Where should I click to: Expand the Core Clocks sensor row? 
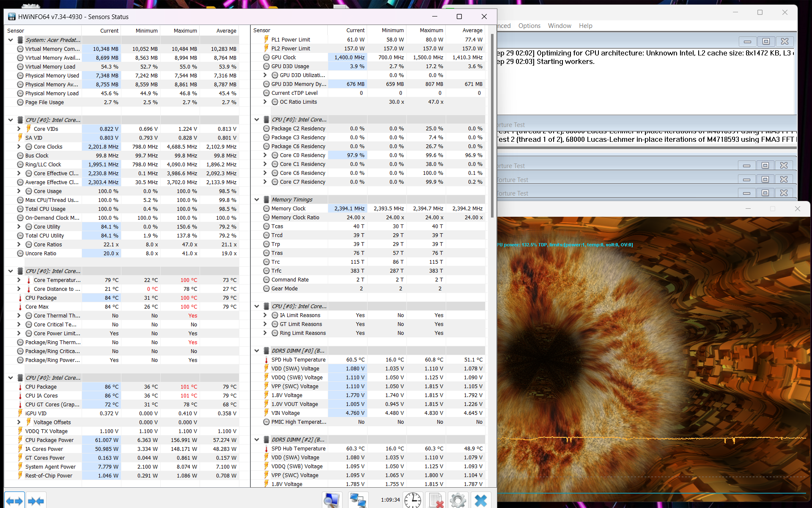tap(19, 146)
